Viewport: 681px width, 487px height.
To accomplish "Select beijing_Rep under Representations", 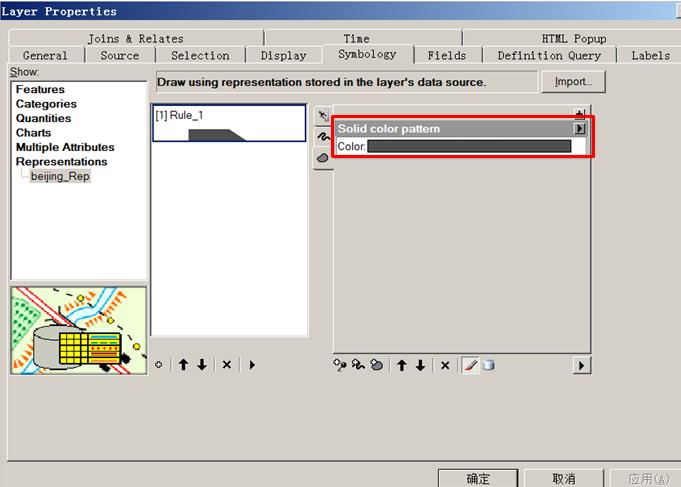I will coord(60,176).
